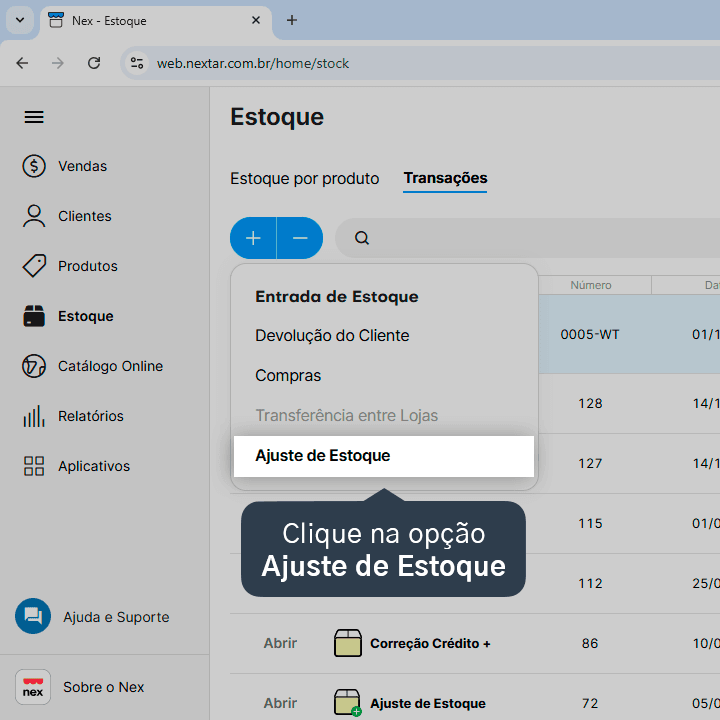Open Vendas dollar icon in sidebar

34,166
